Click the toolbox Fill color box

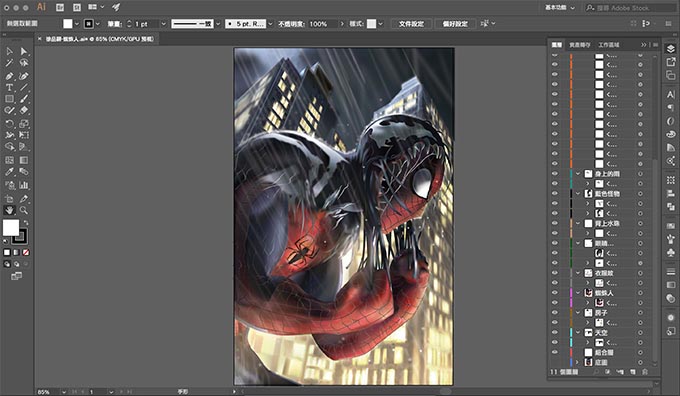pyautogui.click(x=11, y=227)
